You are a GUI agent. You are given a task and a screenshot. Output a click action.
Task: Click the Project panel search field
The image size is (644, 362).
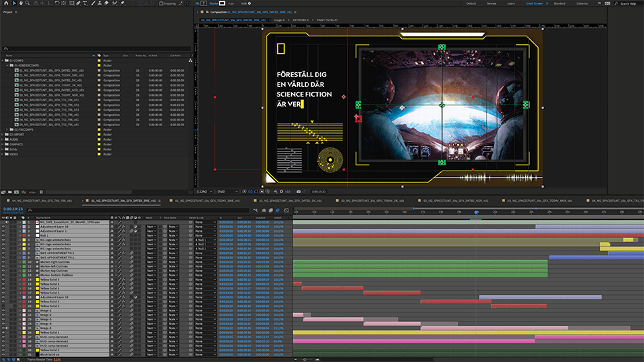tap(97, 48)
